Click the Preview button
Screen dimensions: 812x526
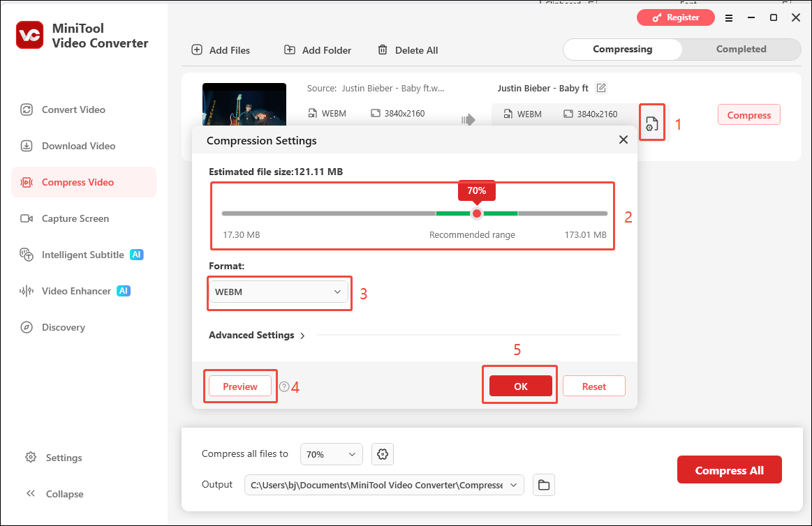pyautogui.click(x=239, y=386)
